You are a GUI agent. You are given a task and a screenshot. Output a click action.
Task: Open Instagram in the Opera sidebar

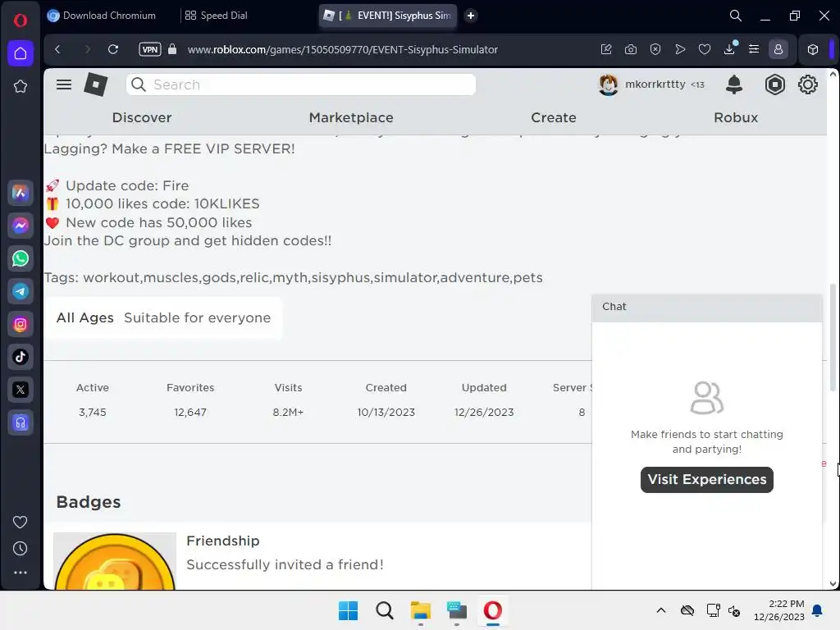click(21, 324)
